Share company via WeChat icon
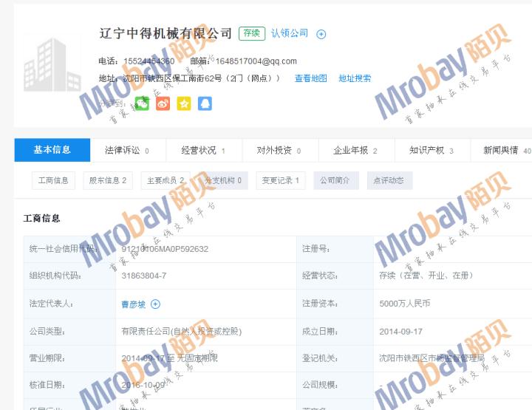Viewport: 532px width, 410px height. click(x=142, y=103)
